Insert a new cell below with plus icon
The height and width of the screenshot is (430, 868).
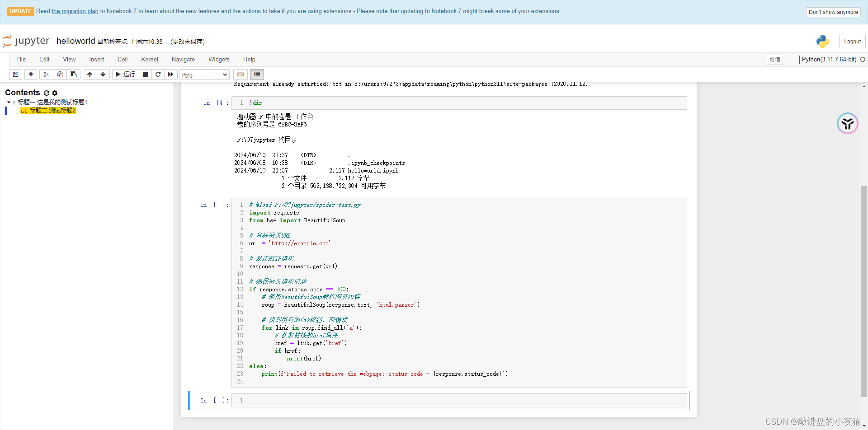coord(31,75)
